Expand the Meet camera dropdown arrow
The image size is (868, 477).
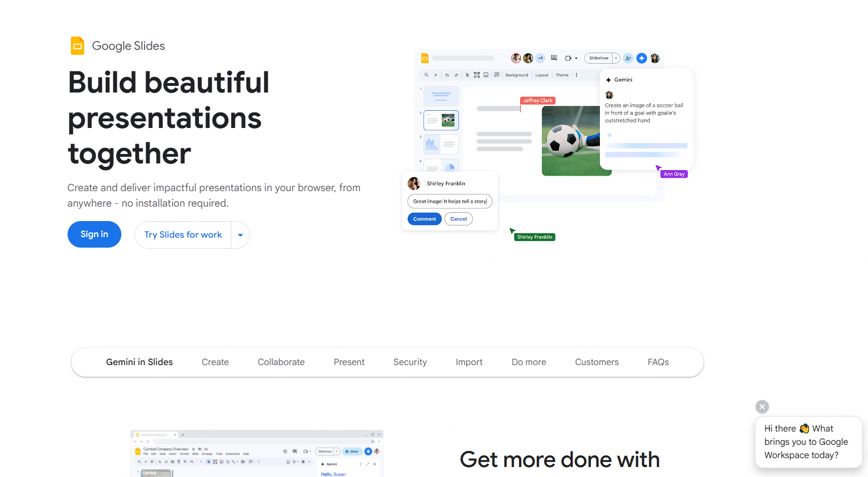(x=576, y=58)
